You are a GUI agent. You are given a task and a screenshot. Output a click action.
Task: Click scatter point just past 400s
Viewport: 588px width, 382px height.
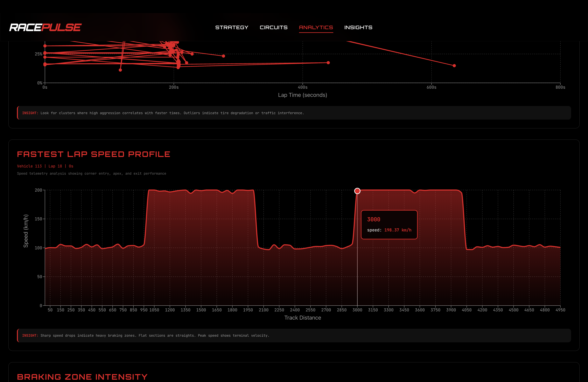click(x=328, y=63)
